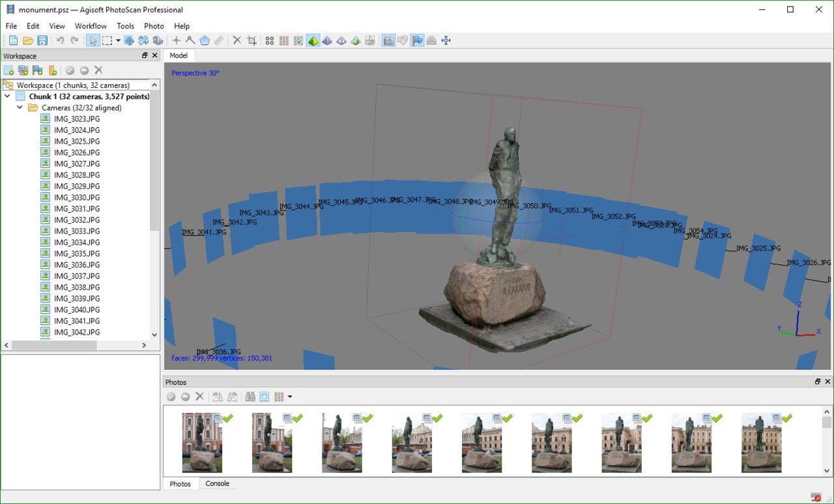The height and width of the screenshot is (504, 834).
Task: Select IMG_3023.JPG in the camera list
Action: tap(77, 119)
